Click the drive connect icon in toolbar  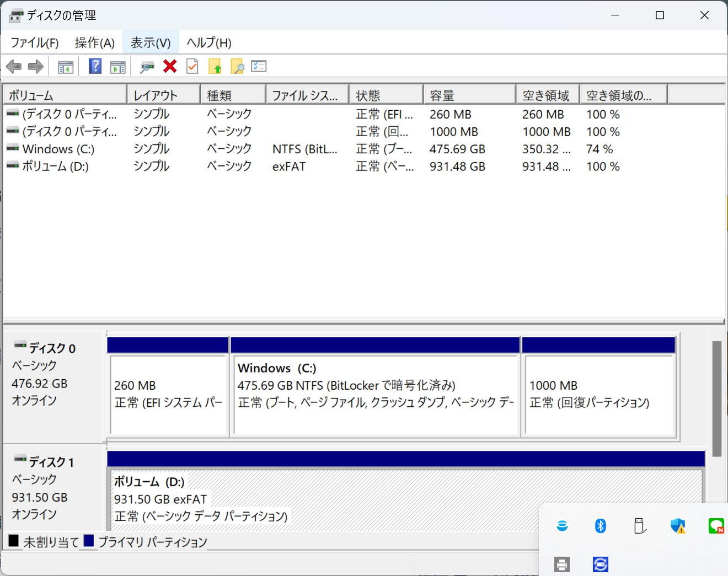coord(147,67)
